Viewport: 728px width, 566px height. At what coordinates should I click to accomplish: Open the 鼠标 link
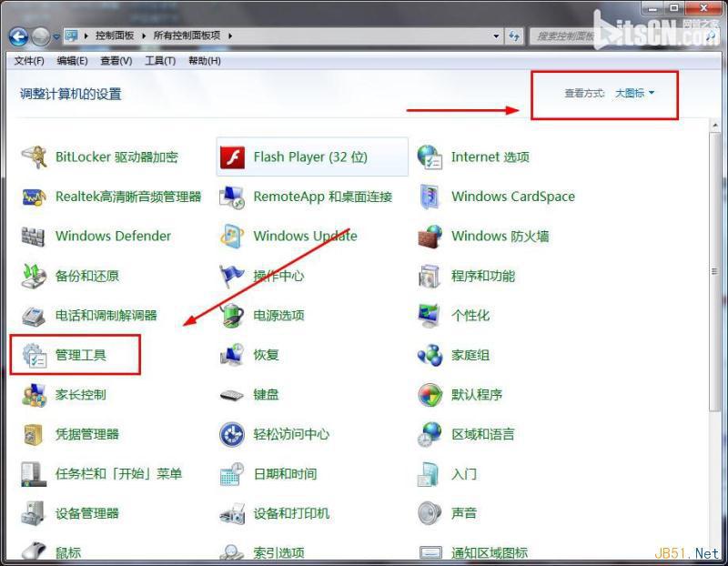tap(68, 552)
